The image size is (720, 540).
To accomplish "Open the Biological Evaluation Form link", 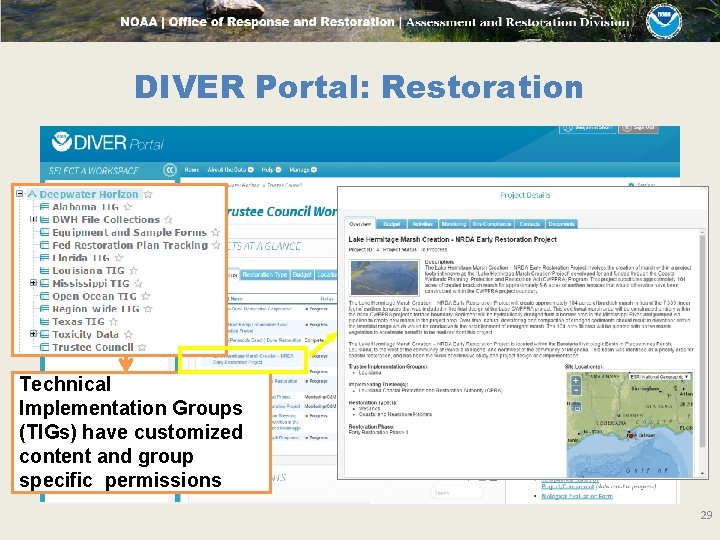I will click(577, 496).
